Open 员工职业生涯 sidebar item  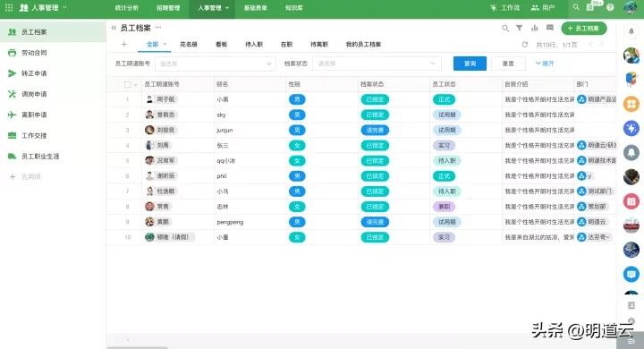click(53, 157)
